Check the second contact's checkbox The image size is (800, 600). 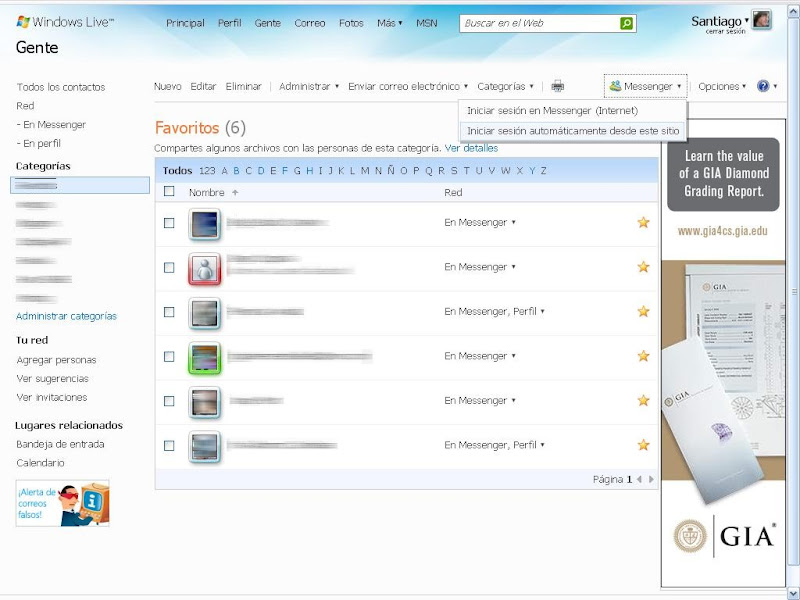[169, 267]
